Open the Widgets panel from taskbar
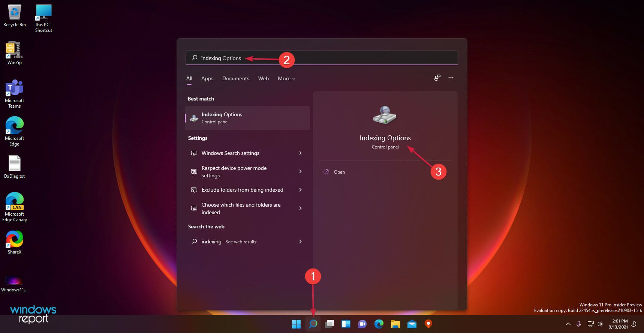 tap(346, 324)
